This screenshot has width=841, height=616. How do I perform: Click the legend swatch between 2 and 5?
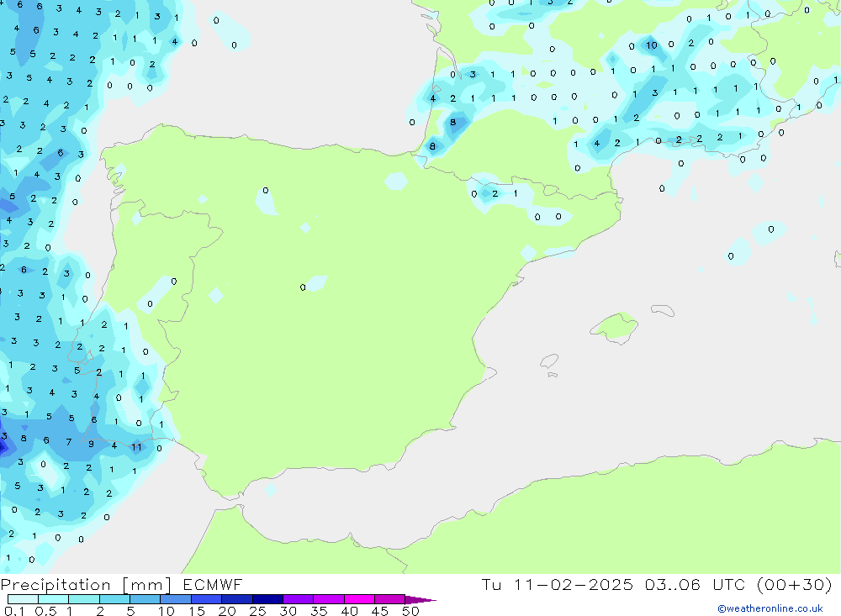pyautogui.click(x=114, y=599)
